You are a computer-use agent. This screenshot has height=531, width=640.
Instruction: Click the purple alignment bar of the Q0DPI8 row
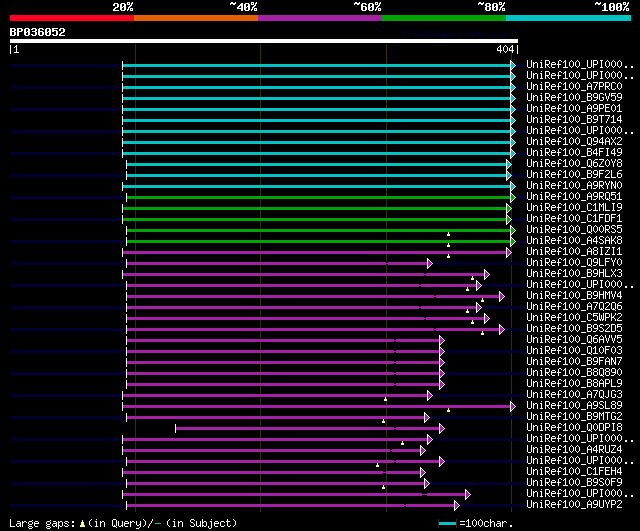[x=308, y=429]
